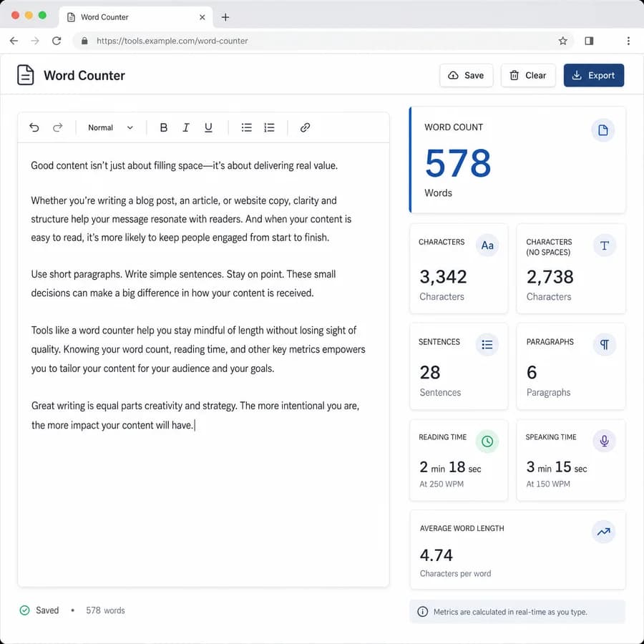Click the paragraph starting 'Tools like a word counter'
The height and width of the screenshot is (644, 644).
[198, 349]
